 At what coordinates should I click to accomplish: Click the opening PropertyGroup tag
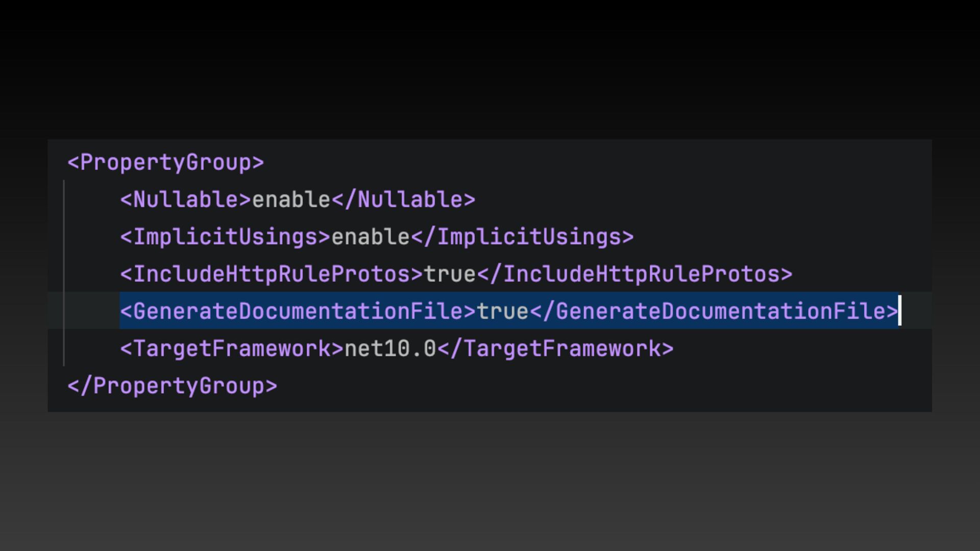pos(165,163)
